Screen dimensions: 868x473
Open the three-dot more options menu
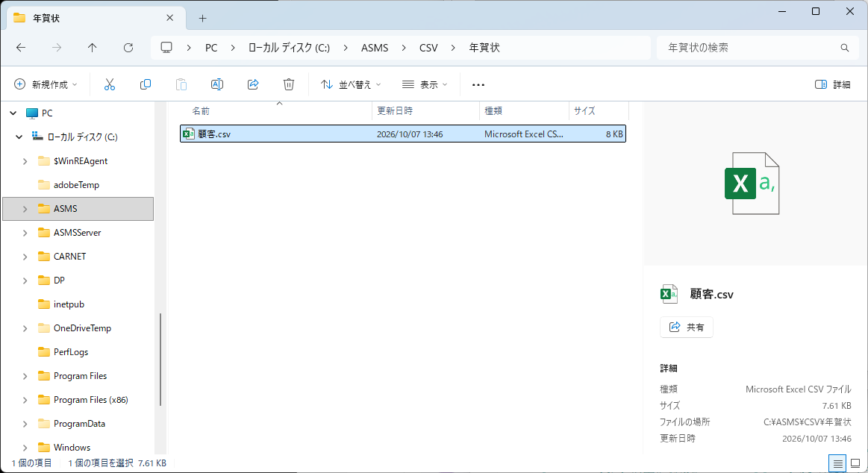point(478,84)
